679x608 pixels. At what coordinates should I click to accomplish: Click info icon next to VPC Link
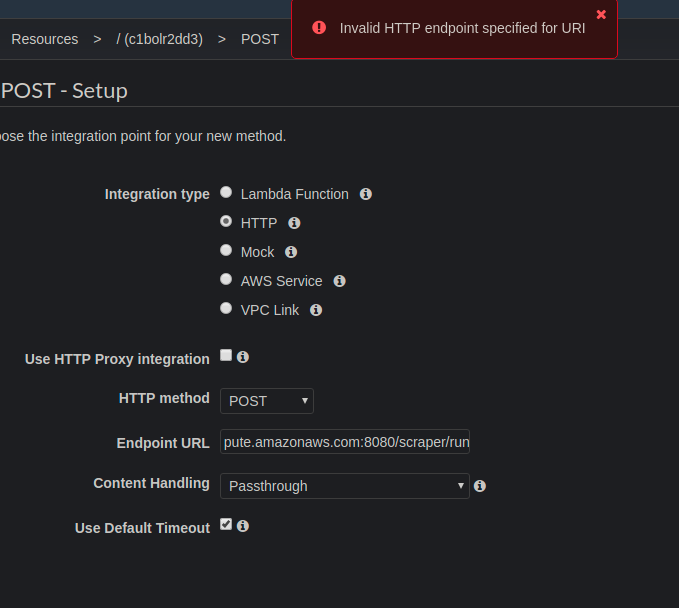coord(316,310)
